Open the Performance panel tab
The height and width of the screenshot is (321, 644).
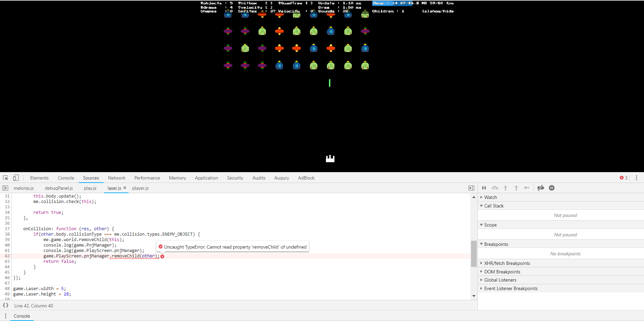[x=147, y=178]
